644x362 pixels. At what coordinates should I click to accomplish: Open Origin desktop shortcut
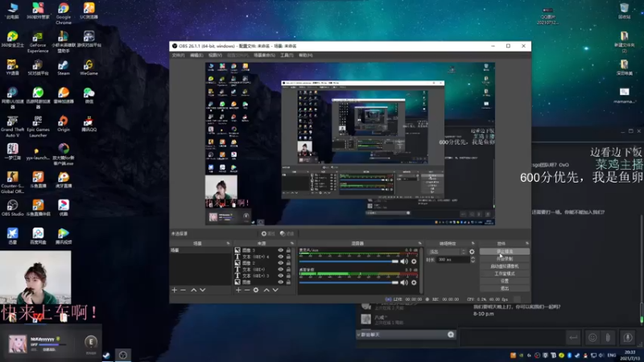click(x=64, y=124)
